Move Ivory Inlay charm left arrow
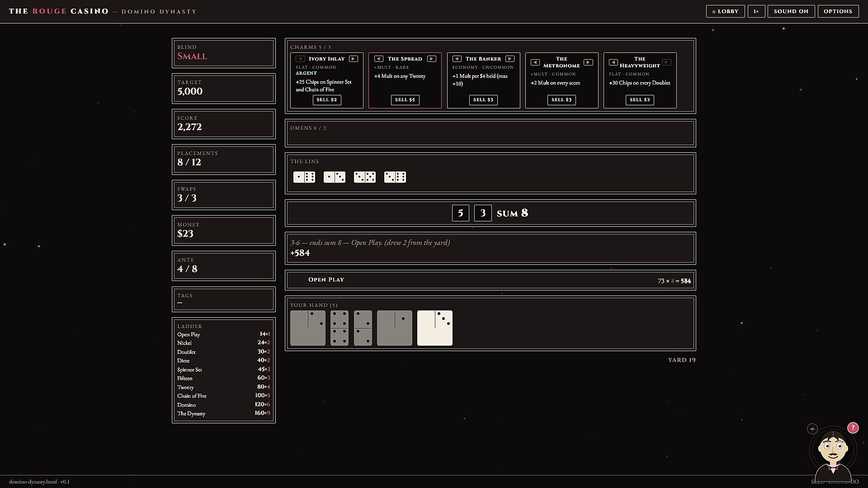Screen dimensions: 868x488 (300, 59)
